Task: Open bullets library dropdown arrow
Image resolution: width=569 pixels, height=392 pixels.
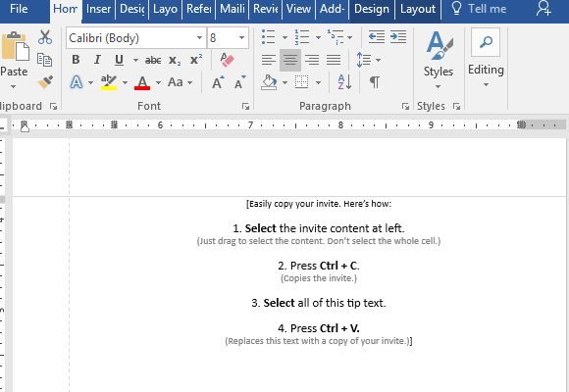Action: [284, 37]
